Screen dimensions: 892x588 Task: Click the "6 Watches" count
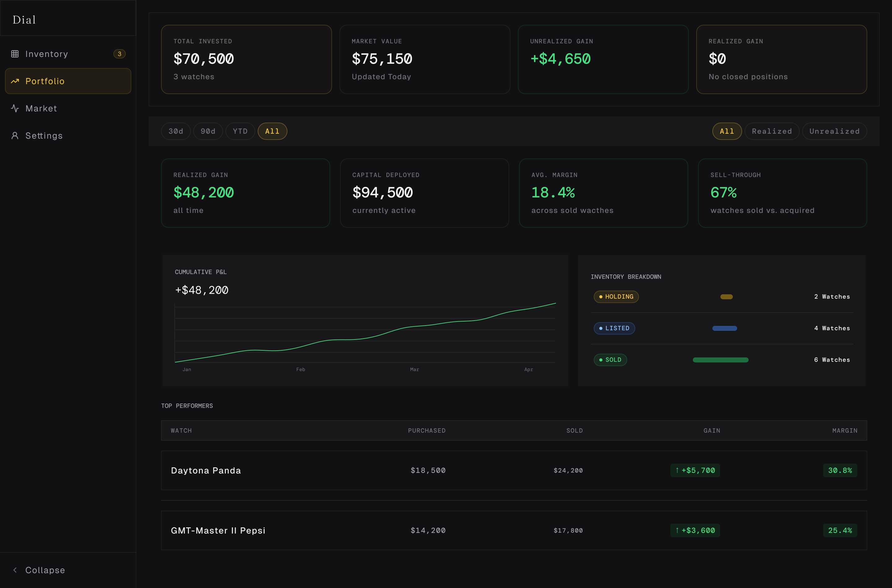coord(832,360)
